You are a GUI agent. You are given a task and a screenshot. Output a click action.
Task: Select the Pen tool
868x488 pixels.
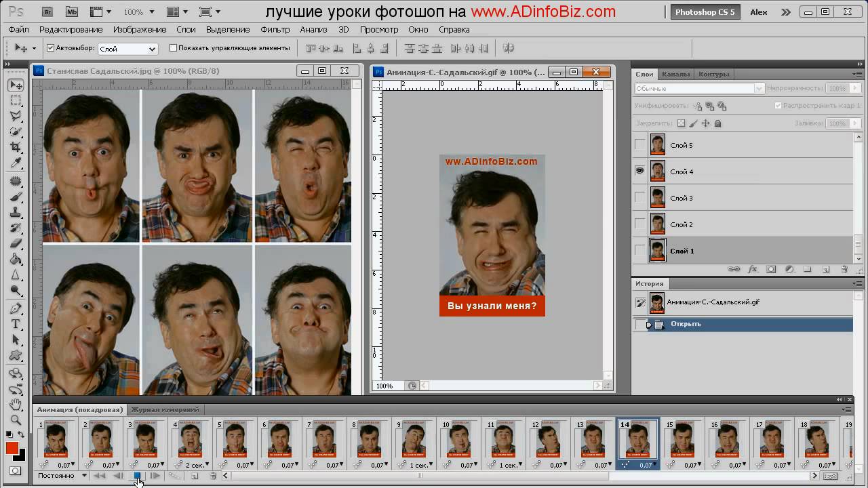[16, 309]
